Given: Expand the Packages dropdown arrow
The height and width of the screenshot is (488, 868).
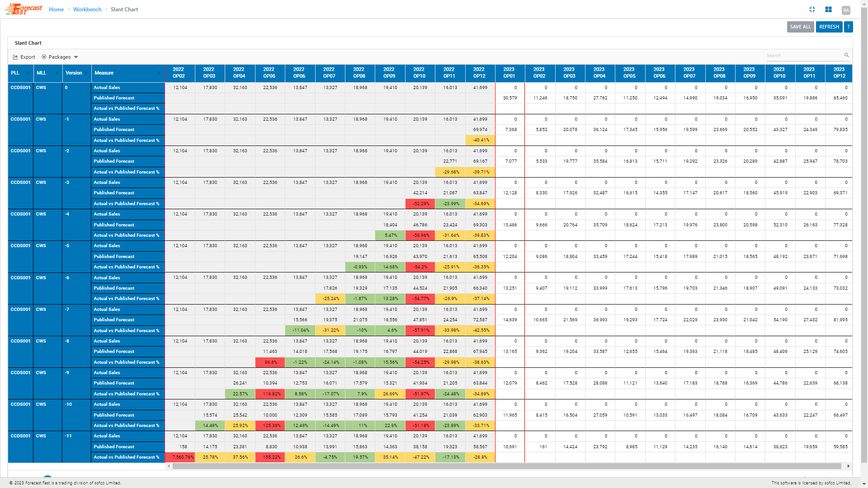Looking at the screenshot, I should [76, 57].
